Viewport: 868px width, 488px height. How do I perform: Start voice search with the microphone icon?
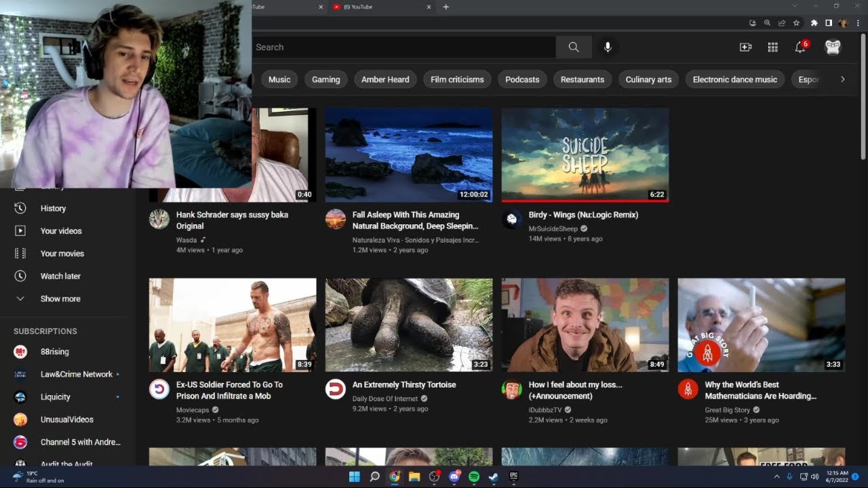pyautogui.click(x=608, y=47)
